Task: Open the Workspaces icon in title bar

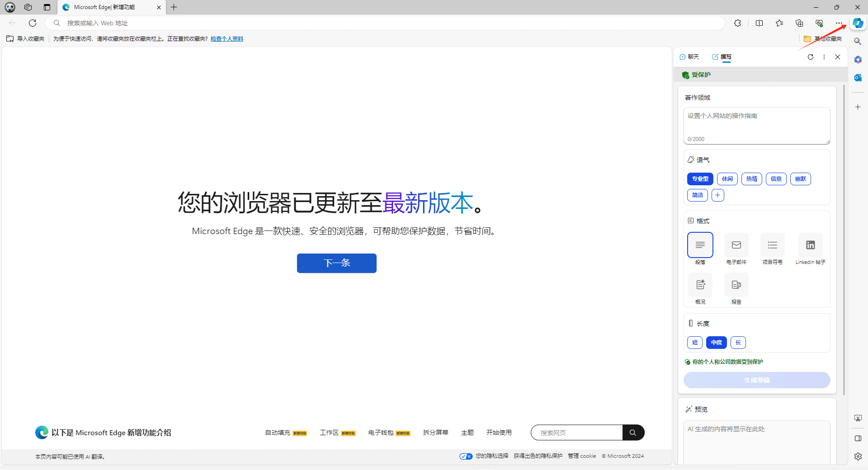Action: [28, 7]
